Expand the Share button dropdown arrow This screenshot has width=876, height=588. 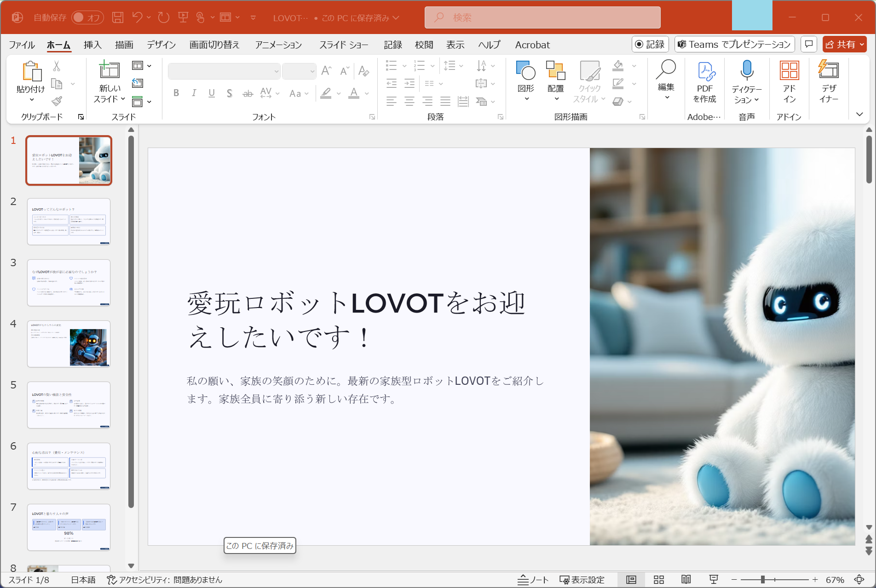tap(862, 44)
